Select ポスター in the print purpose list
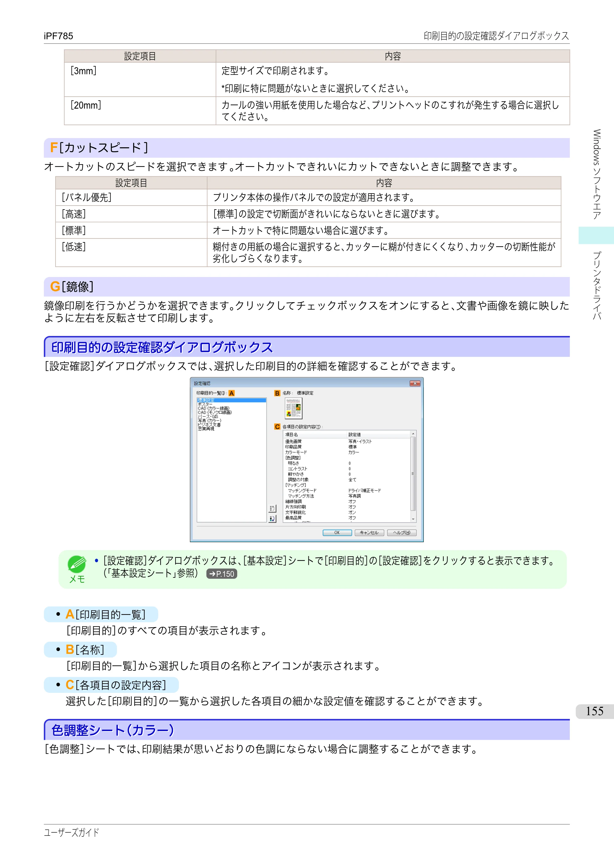This screenshot has width=614, height=868. [x=231, y=404]
